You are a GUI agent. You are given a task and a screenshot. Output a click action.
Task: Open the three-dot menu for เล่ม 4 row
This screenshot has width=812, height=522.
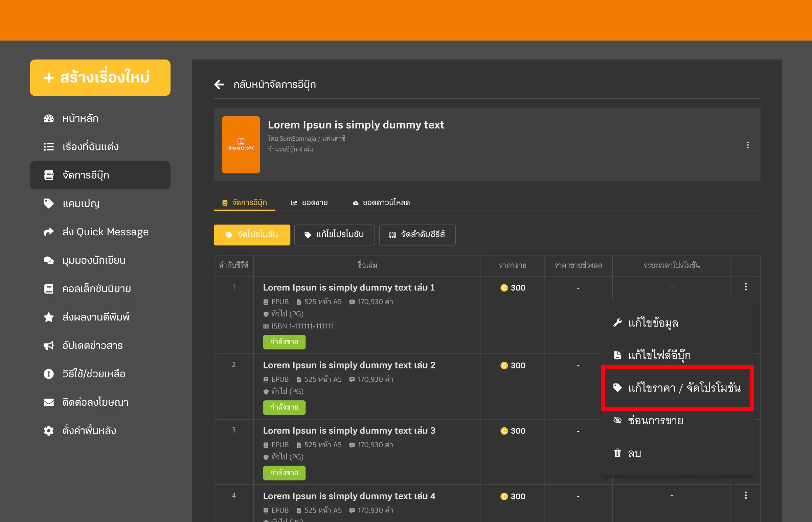coord(746,495)
